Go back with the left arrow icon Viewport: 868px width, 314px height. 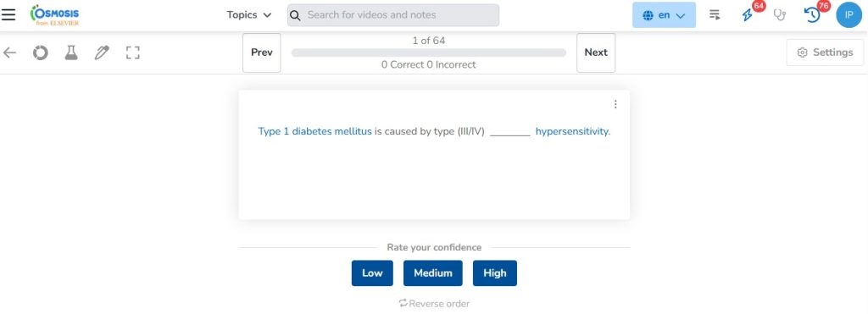coord(9,52)
